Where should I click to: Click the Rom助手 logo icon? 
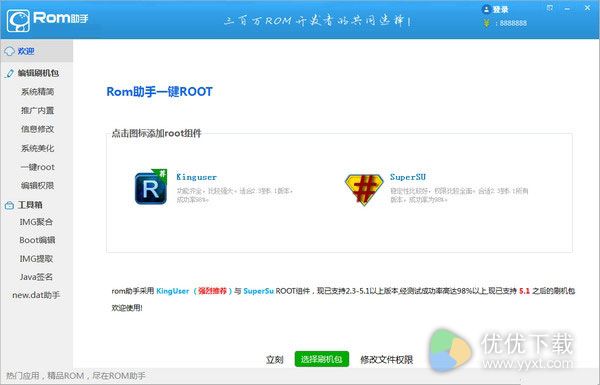(18, 21)
